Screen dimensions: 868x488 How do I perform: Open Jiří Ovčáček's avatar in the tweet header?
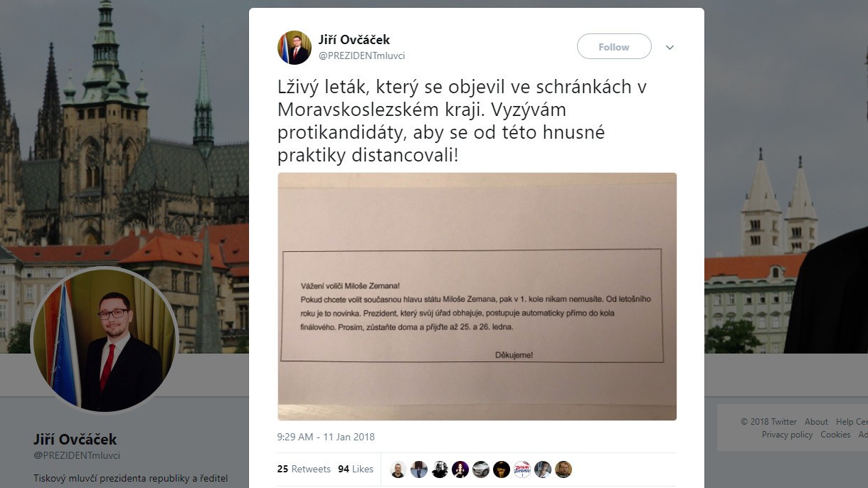tap(294, 48)
